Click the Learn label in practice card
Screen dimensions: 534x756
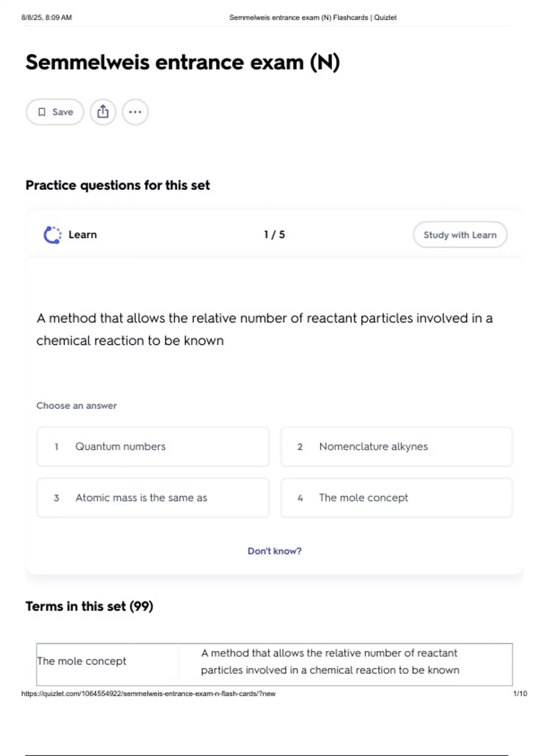coord(83,234)
